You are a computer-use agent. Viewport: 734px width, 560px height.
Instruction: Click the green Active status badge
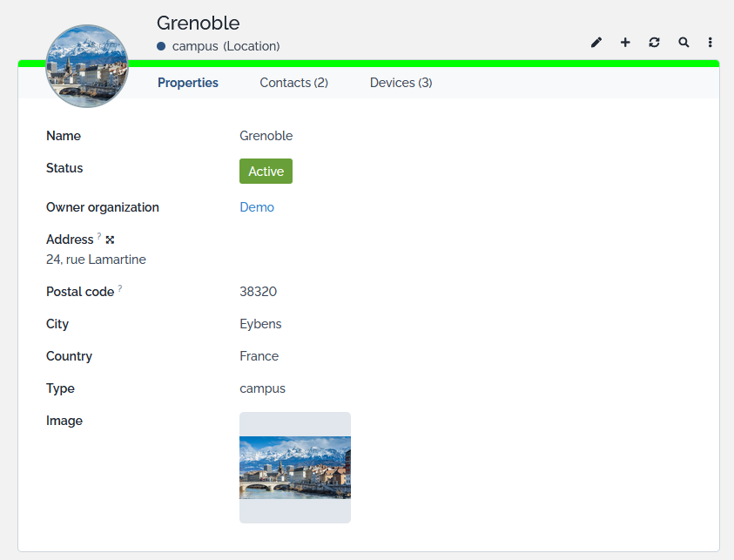266,172
